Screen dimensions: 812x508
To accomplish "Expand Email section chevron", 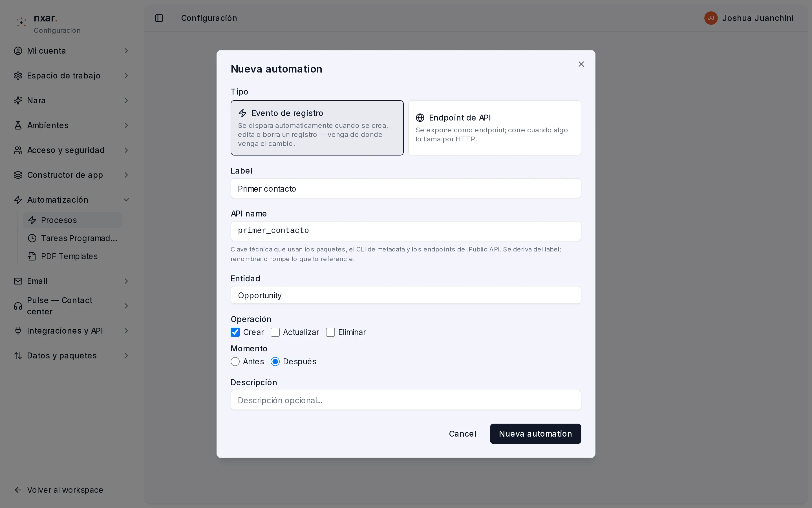I will coord(127,281).
